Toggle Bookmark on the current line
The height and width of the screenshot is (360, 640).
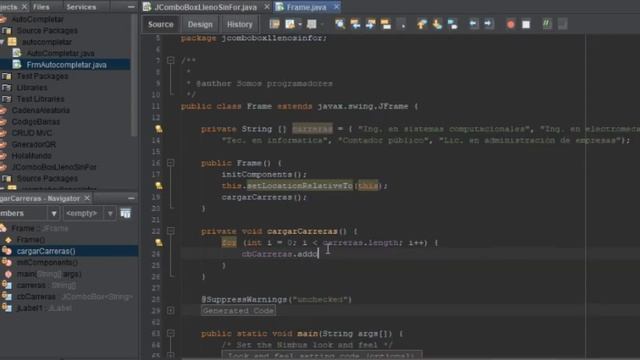[453, 24]
